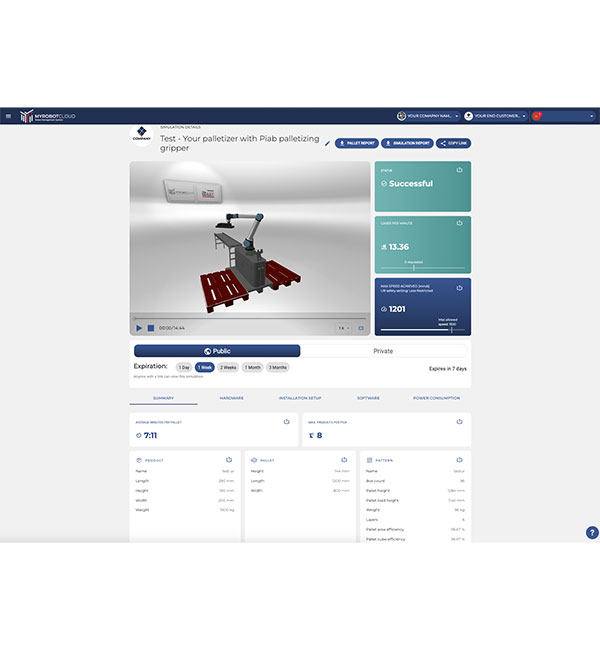600x650 pixels.
Task: Click the 'Width' row in Pallet card
Action: pyautogui.click(x=300, y=491)
